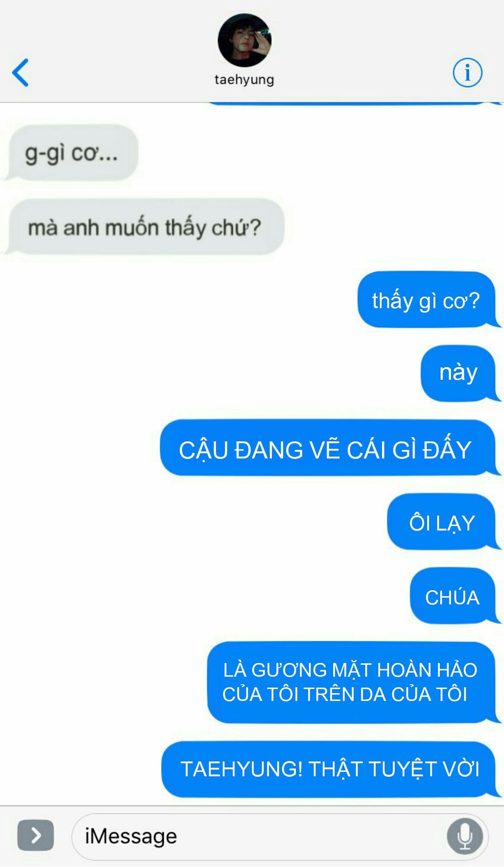Tap partially hidden blue bubble under header

(x=352, y=104)
